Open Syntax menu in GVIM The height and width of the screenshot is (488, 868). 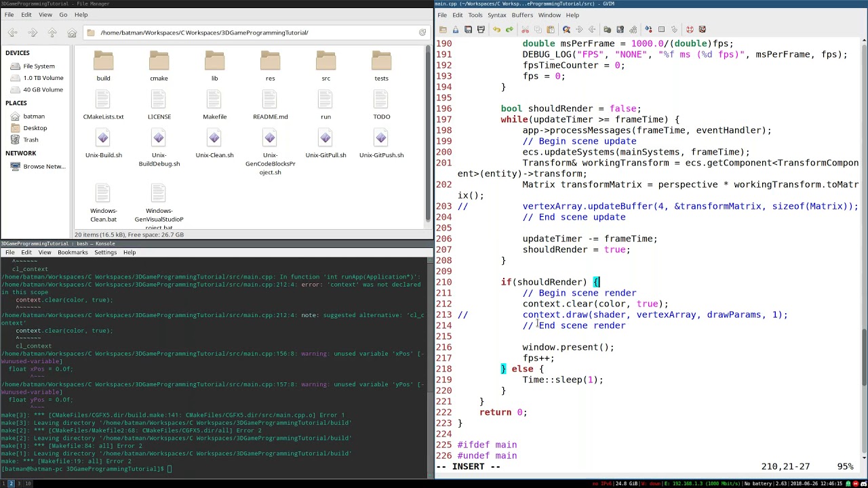496,15
